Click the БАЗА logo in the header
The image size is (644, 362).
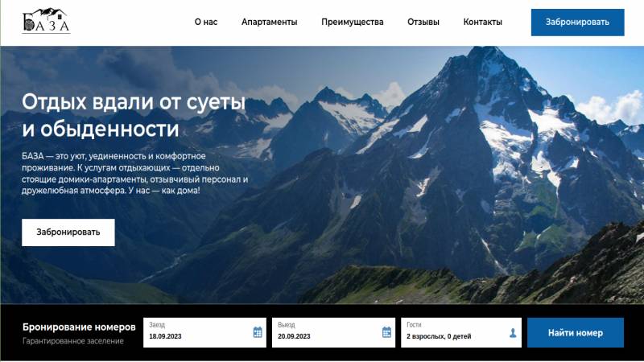point(46,21)
